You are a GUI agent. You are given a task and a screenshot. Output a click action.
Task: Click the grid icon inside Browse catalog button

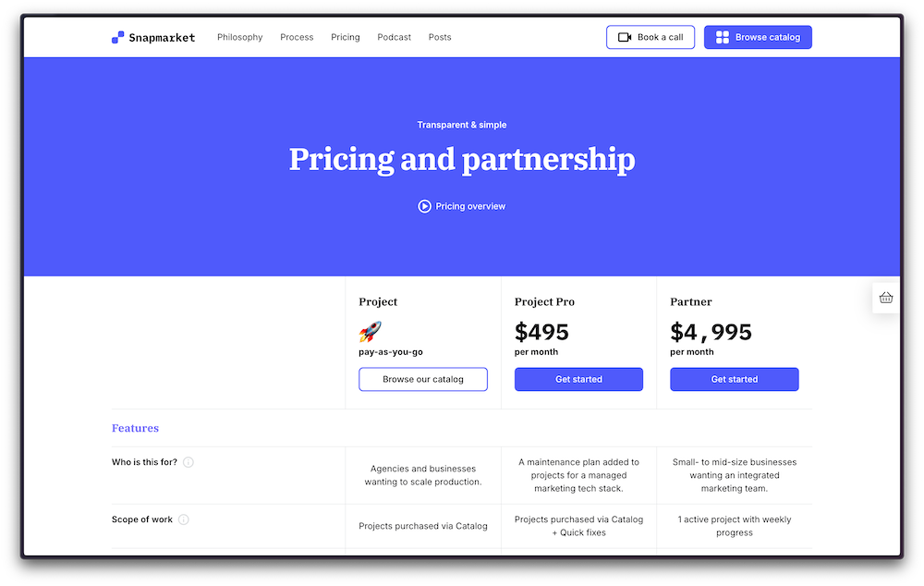pos(723,37)
